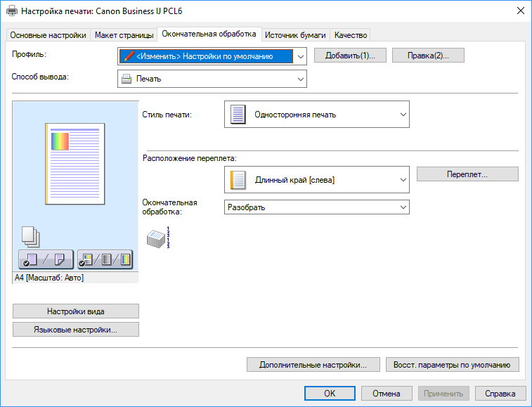Image resolution: width=532 pixels, height=407 pixels.
Task: Click the copies stack icon in the preview panel
Action: click(30, 237)
